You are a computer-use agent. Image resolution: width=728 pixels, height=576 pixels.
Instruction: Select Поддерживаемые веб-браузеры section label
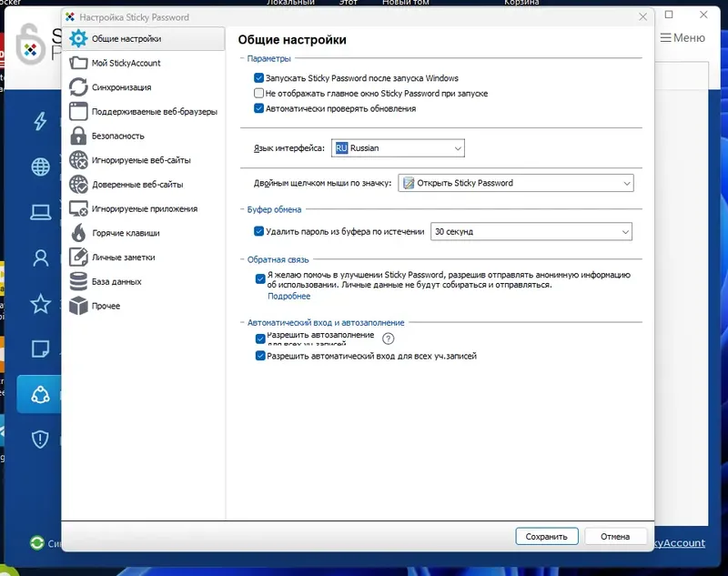(154, 111)
